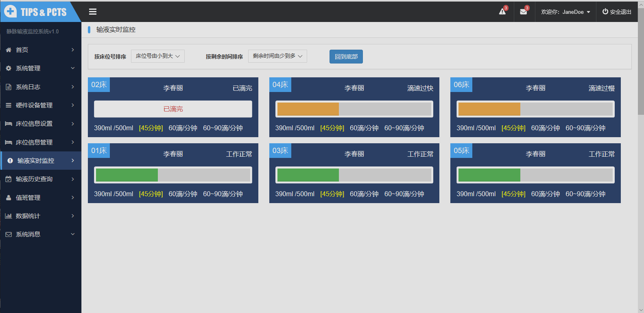Collapse the 系统消息 menu chevron
This screenshot has width=644, height=313.
(73, 234)
